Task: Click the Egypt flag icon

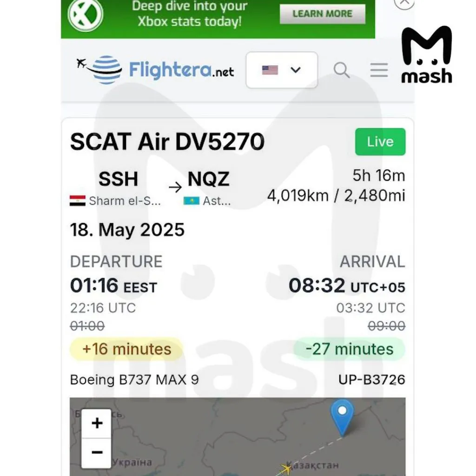Action: point(77,201)
